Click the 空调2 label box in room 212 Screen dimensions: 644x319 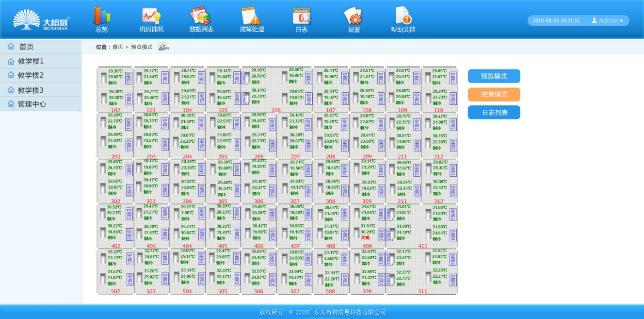click(x=452, y=145)
